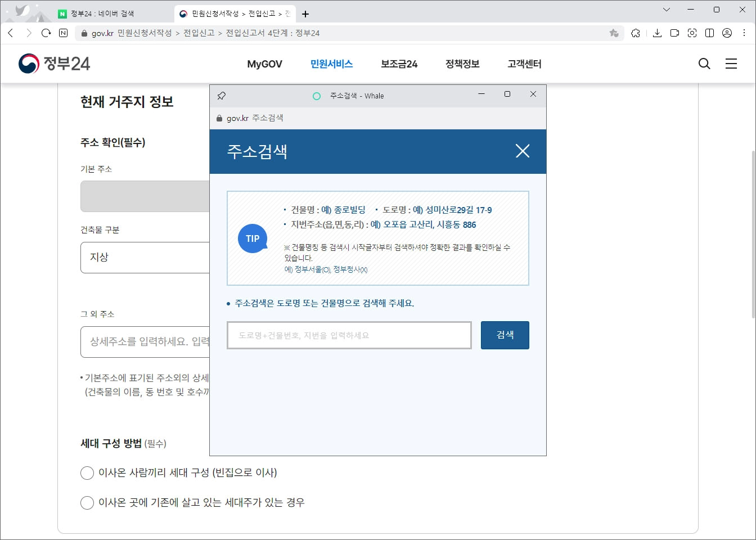
Task: Select 이사온 사람끼리 세대 구성 radio button
Action: (x=87, y=473)
